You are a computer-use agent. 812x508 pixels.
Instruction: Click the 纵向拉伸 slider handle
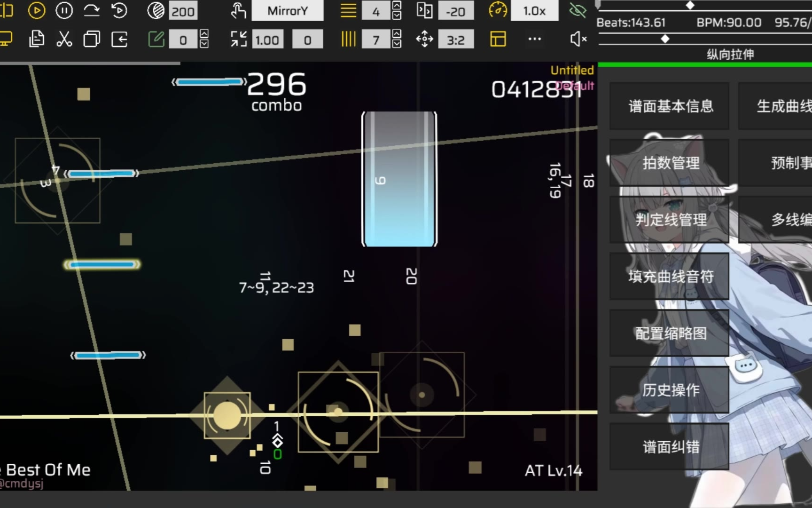coord(665,39)
